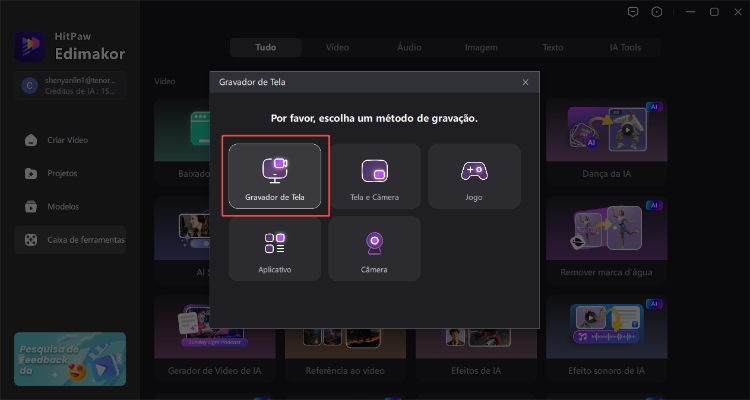Open the IA Tools tab

[x=625, y=47]
